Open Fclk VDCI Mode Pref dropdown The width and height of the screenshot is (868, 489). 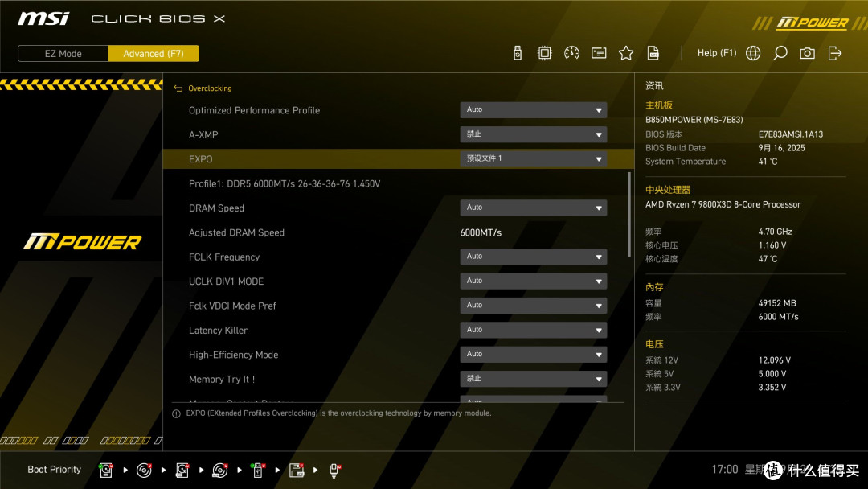(x=533, y=305)
